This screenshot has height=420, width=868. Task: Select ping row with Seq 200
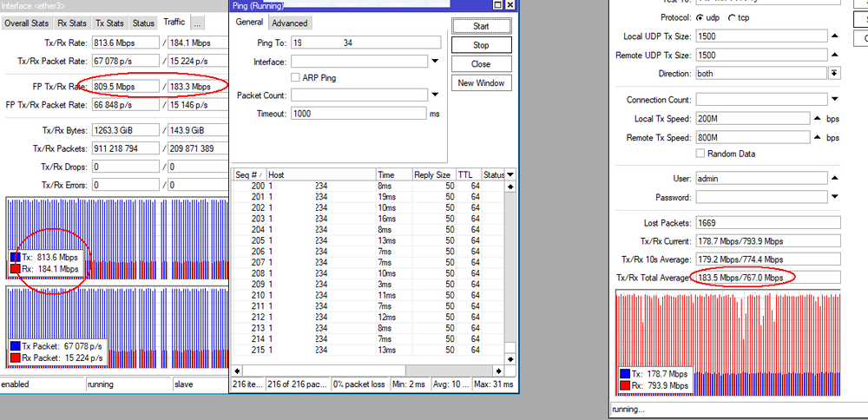point(368,186)
